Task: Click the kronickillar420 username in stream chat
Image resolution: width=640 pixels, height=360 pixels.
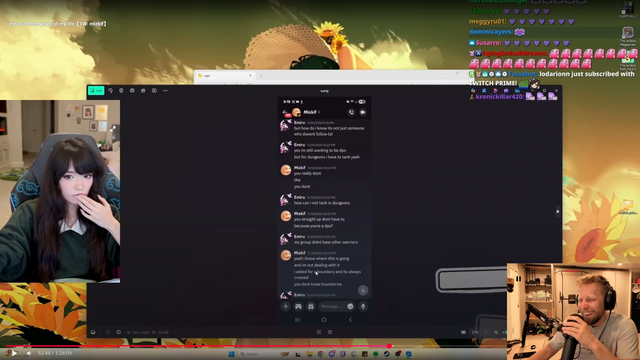Action: coord(500,97)
